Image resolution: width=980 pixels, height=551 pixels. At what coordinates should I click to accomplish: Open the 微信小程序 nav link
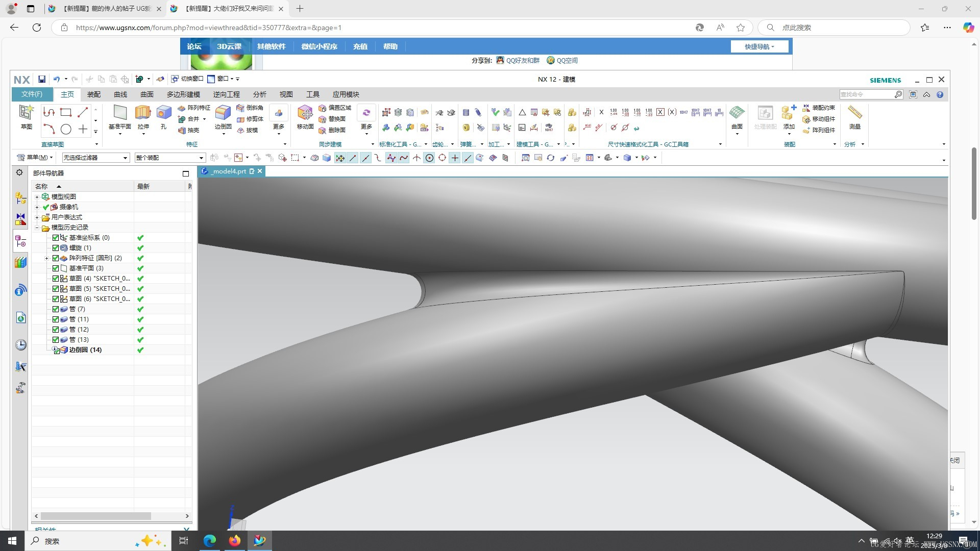[x=320, y=46]
